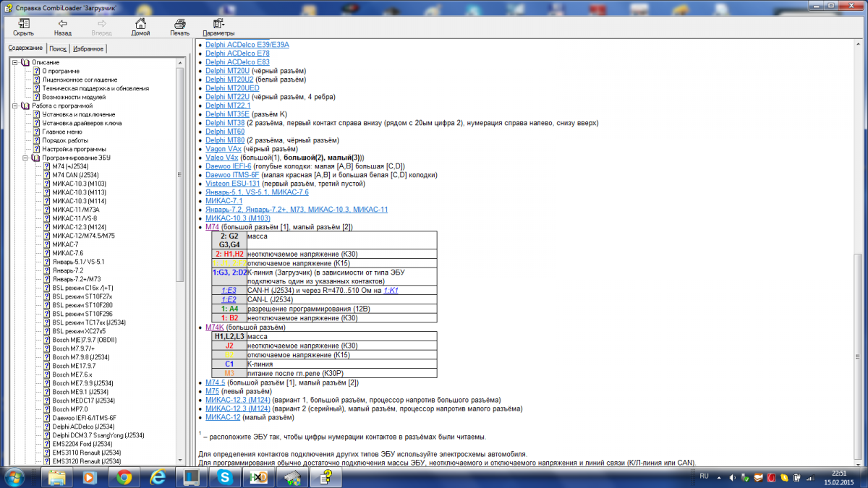Select Настройка программы topic
This screenshot has width=868, height=488.
coord(74,149)
